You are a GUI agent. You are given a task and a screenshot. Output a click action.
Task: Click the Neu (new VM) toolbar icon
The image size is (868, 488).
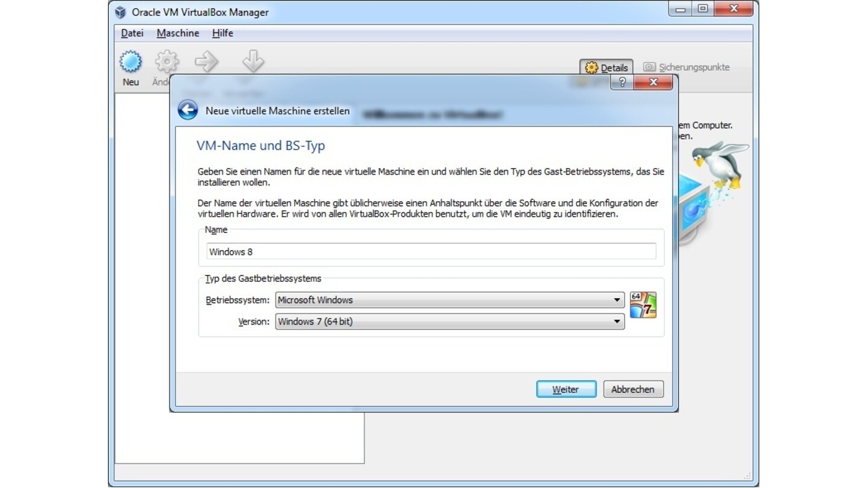pyautogui.click(x=131, y=62)
